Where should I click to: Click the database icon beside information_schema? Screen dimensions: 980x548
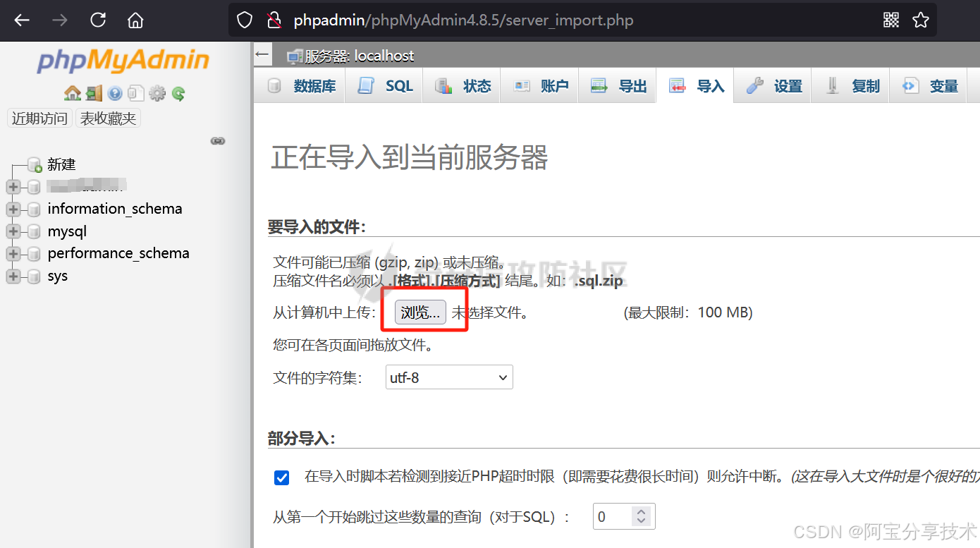[34, 209]
